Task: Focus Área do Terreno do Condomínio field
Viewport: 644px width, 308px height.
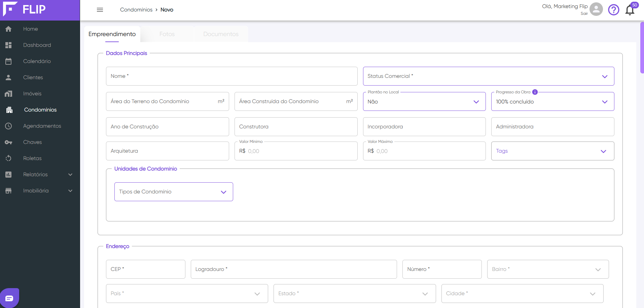Action: click(168, 101)
